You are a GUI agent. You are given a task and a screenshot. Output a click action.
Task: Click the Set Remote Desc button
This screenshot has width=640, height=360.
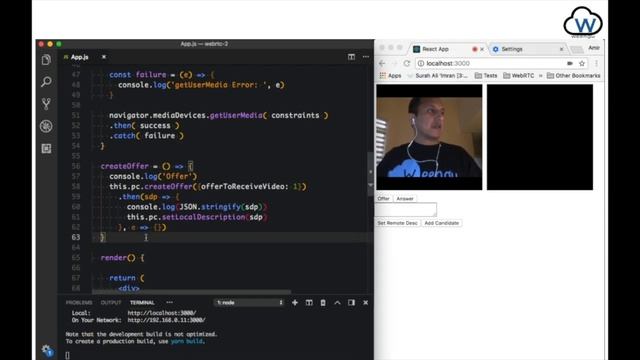(397, 223)
